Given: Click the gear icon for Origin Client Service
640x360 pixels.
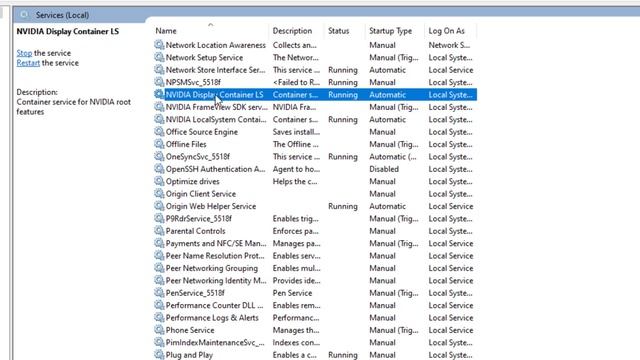Looking at the screenshot, I should (x=159, y=193).
